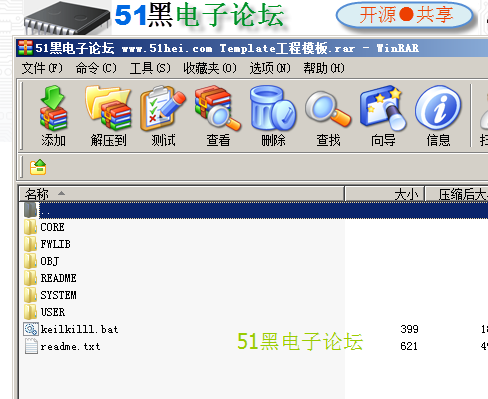This screenshot has width=488, height=399.
Task: Open the File (文件) menu
Action: tap(42, 68)
